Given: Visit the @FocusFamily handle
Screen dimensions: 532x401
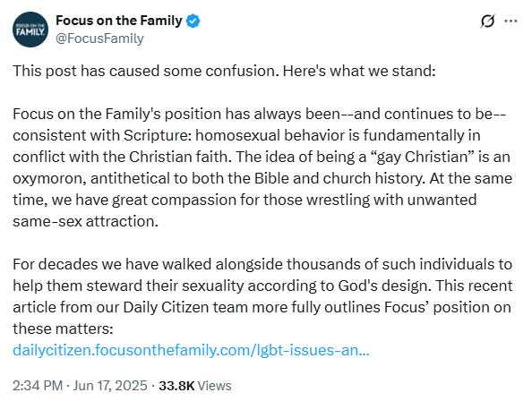Looking at the screenshot, I should click(x=99, y=38).
